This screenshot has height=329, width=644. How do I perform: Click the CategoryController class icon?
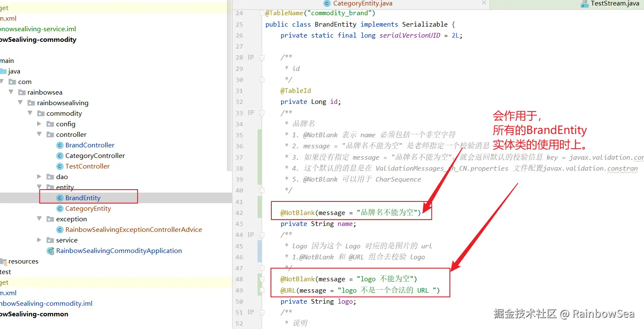pyautogui.click(x=60, y=156)
